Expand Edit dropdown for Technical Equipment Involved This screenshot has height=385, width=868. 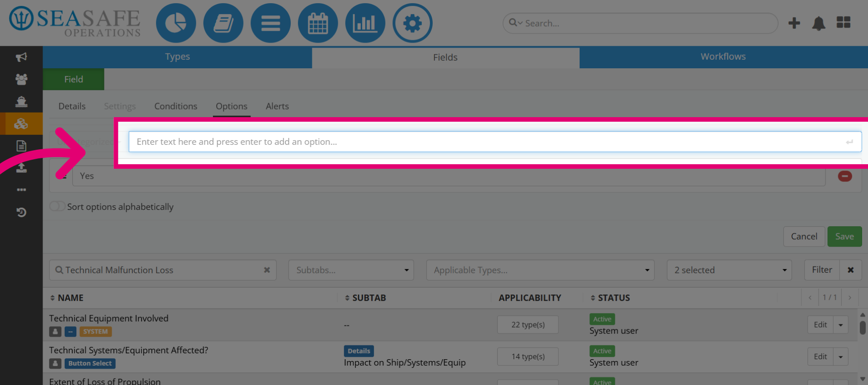click(840, 325)
